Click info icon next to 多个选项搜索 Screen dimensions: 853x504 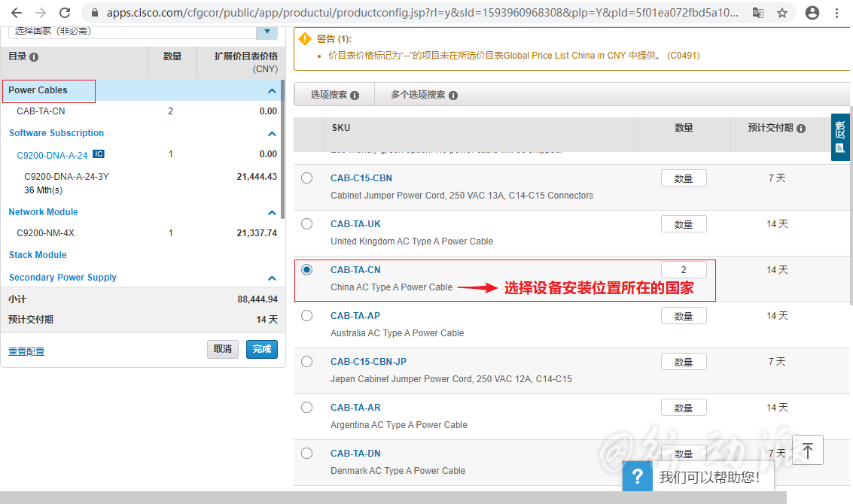tap(453, 96)
